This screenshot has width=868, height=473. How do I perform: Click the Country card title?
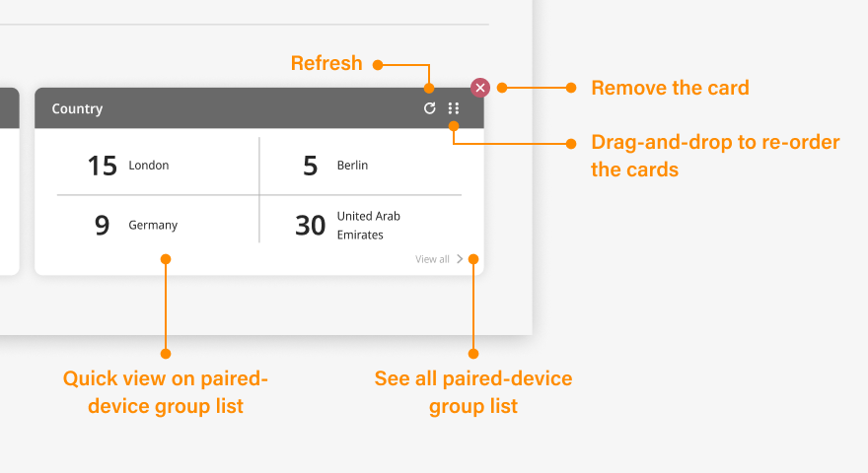(x=77, y=108)
